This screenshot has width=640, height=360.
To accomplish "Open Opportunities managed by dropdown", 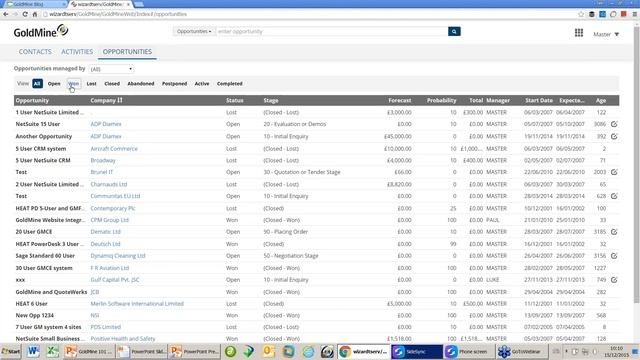I will tap(111, 69).
